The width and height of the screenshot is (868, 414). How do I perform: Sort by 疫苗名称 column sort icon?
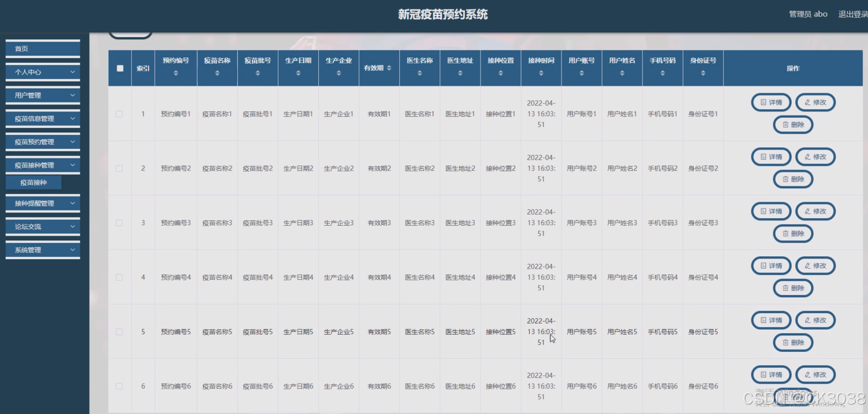(217, 73)
